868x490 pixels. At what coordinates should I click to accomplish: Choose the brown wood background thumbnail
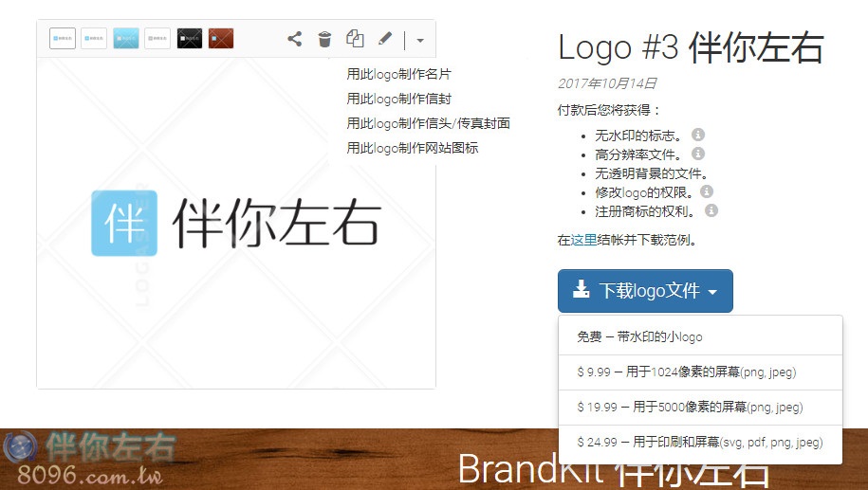coord(221,39)
